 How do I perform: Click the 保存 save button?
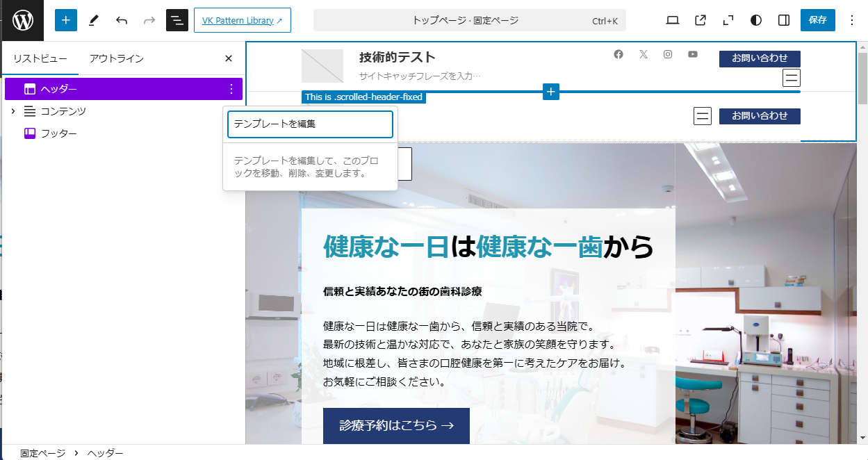click(817, 20)
